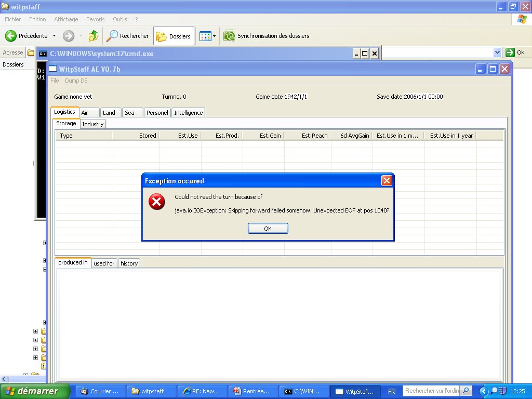Screen dimensions: 532x399
Task: Open the Dump DB menu
Action: point(76,81)
